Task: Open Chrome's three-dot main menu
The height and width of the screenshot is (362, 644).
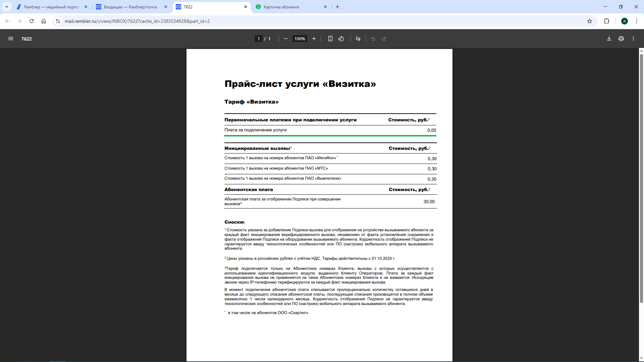Action: pyautogui.click(x=637, y=21)
